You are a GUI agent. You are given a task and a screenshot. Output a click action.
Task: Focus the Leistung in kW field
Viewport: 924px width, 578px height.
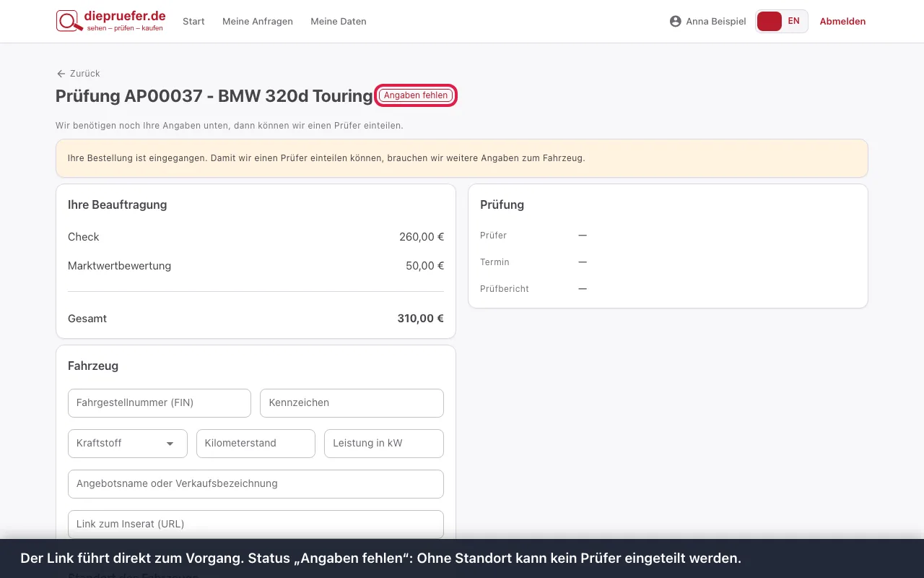click(x=384, y=444)
